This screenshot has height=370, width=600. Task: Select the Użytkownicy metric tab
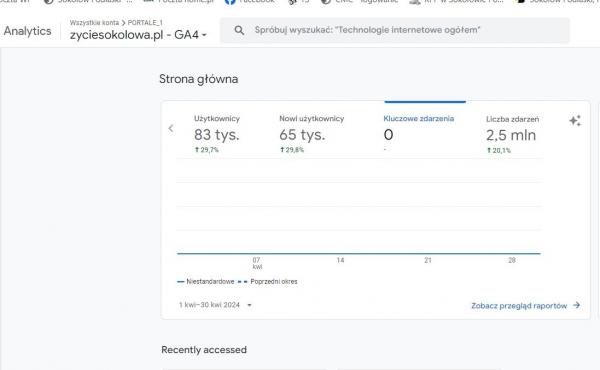(x=217, y=134)
